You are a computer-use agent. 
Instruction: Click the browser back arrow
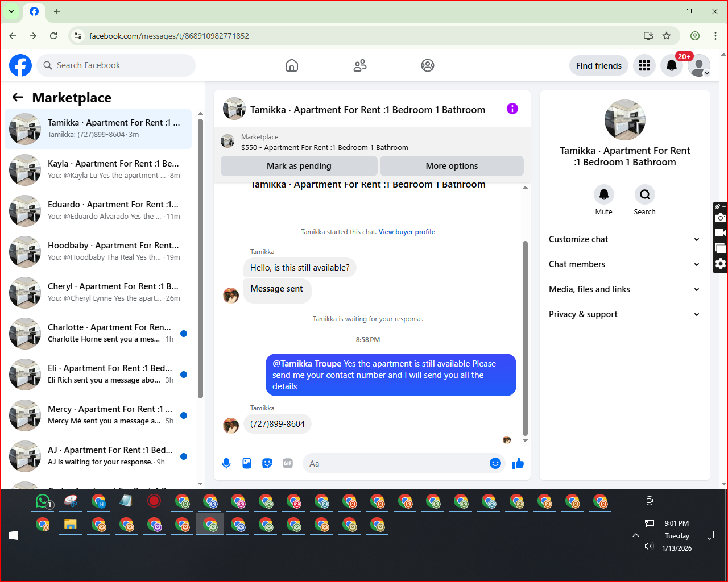point(13,36)
